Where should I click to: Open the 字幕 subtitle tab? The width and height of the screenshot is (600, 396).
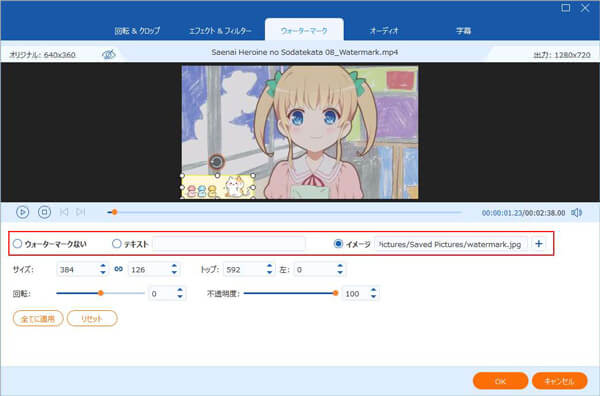click(x=463, y=31)
